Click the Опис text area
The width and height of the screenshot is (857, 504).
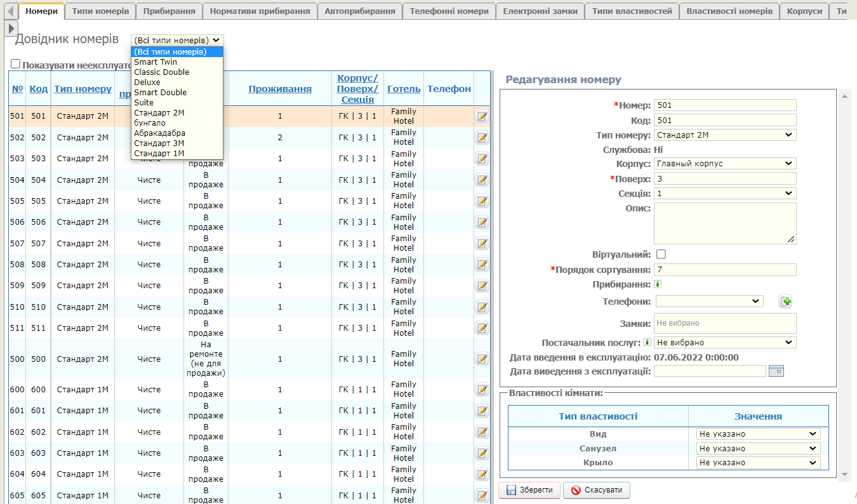(725, 223)
